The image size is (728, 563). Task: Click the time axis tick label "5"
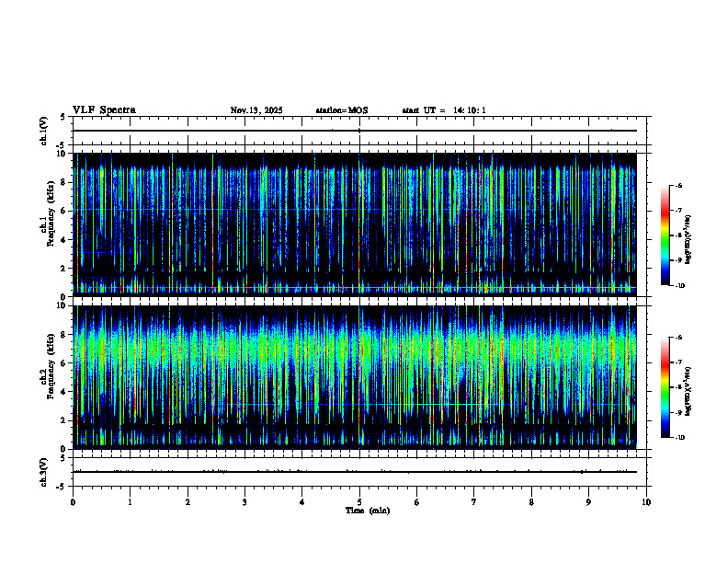coord(359,502)
